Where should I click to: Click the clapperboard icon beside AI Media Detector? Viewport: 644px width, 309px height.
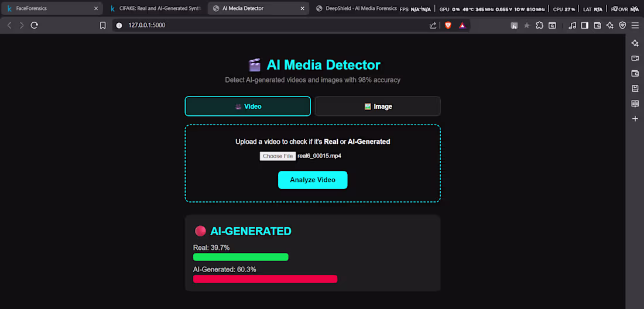[x=255, y=65]
